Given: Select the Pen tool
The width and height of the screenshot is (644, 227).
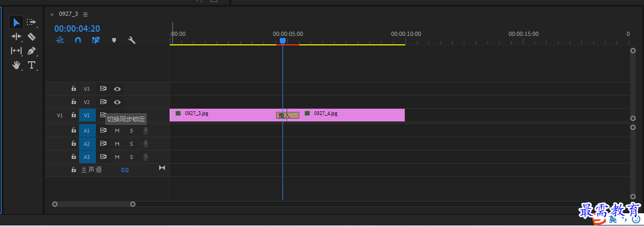Looking at the screenshot, I should [x=32, y=51].
